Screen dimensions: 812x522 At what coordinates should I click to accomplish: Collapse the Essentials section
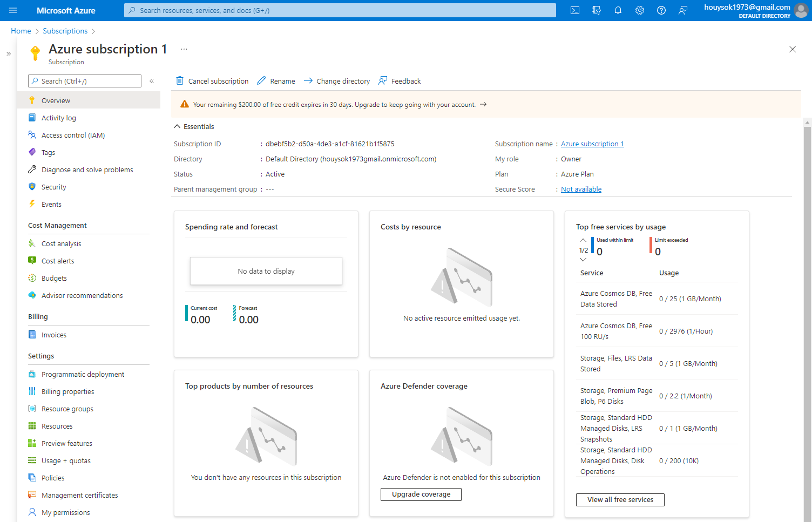177,126
